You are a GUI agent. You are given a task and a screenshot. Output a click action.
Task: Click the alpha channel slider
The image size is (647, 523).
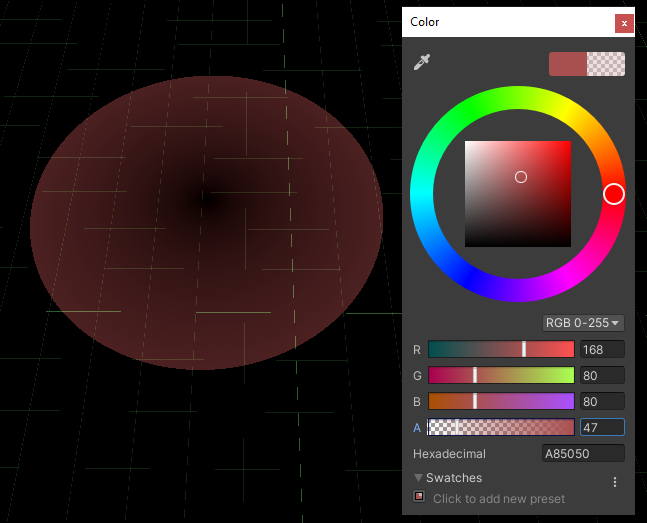[x=501, y=427]
